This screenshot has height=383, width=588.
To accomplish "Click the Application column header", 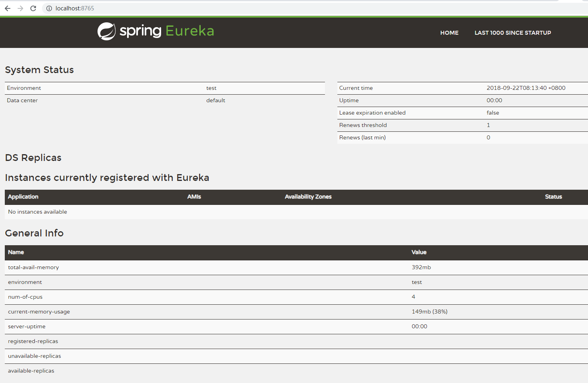I will [23, 197].
